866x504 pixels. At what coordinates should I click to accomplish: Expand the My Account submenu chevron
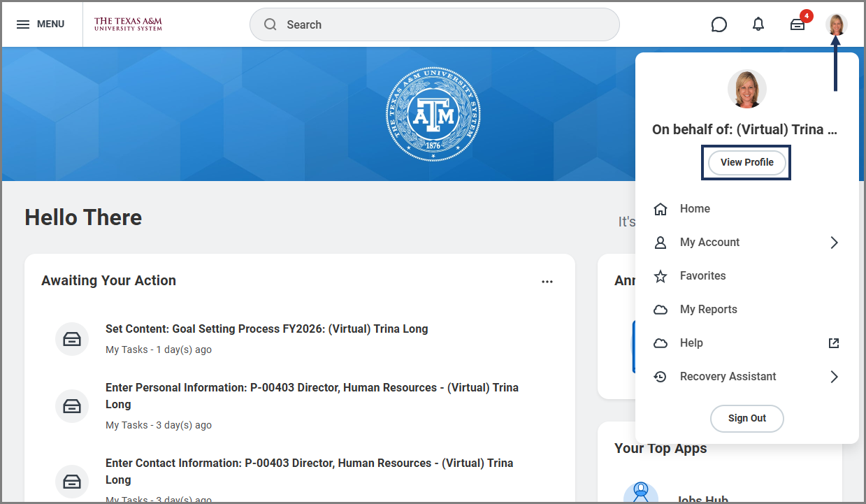point(833,243)
